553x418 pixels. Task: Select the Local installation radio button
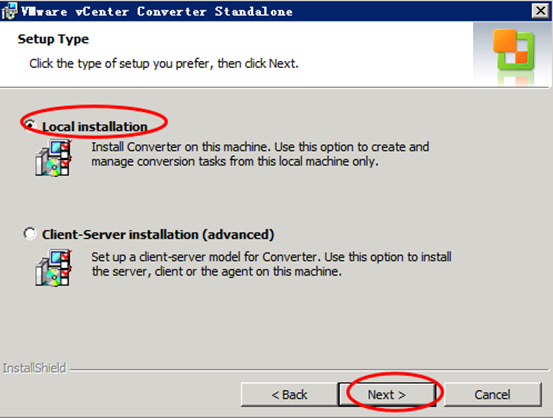30,125
